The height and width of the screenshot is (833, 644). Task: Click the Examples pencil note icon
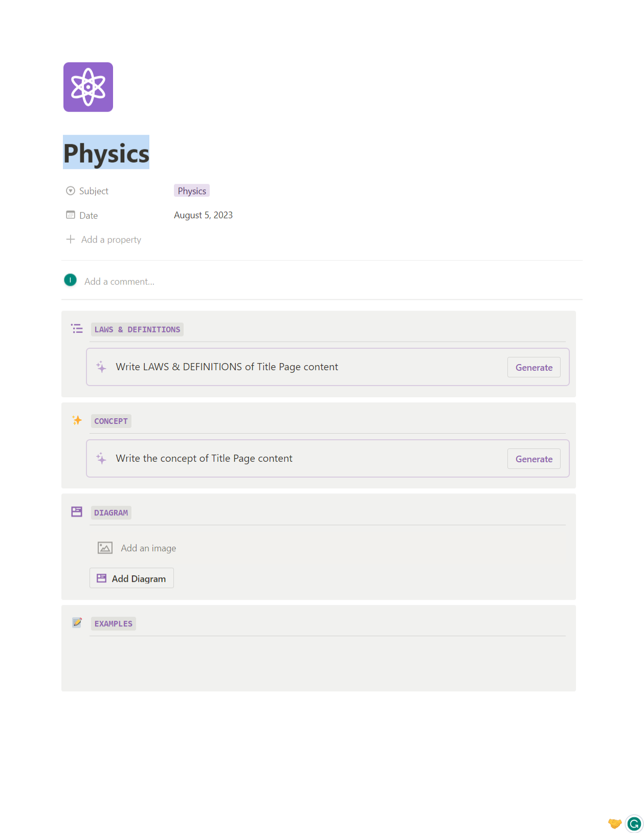(77, 623)
